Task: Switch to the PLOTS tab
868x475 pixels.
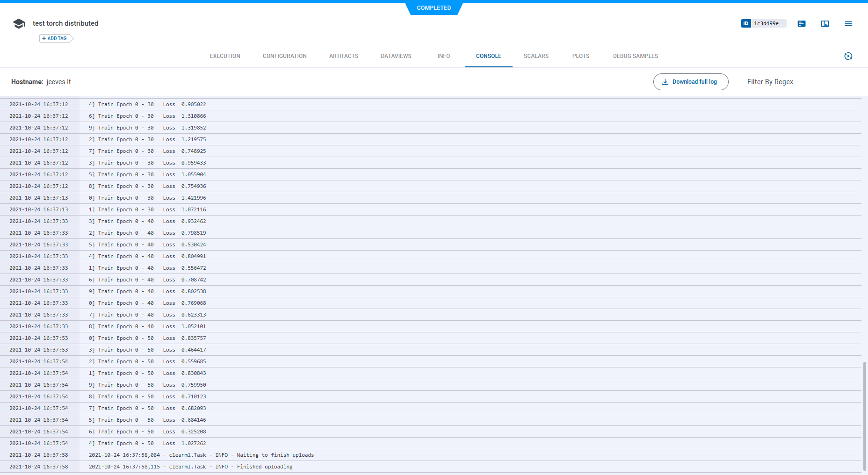Action: pyautogui.click(x=580, y=56)
